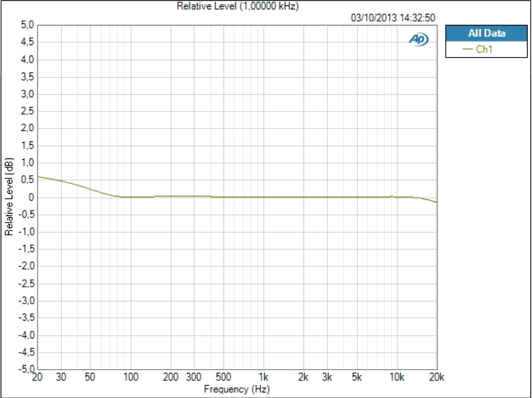Image resolution: width=532 pixels, height=398 pixels.
Task: Click the timestamp 03/10/2013 14:32:50
Action: (393, 18)
